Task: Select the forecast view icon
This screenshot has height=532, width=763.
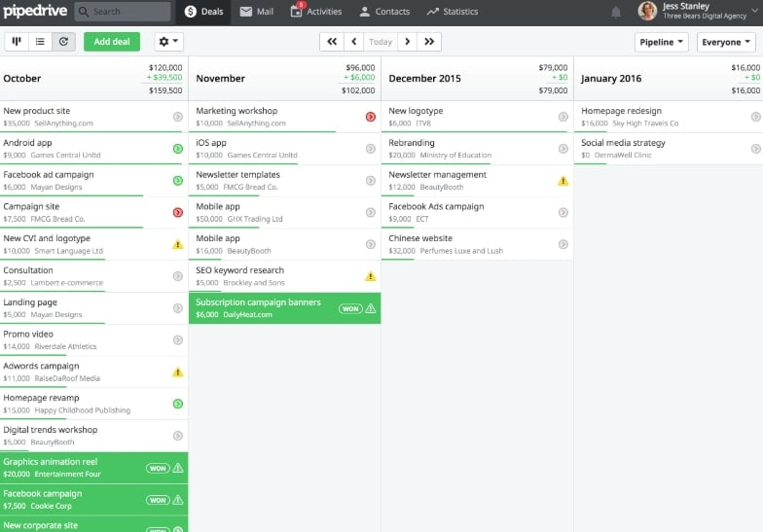Action: [x=64, y=42]
